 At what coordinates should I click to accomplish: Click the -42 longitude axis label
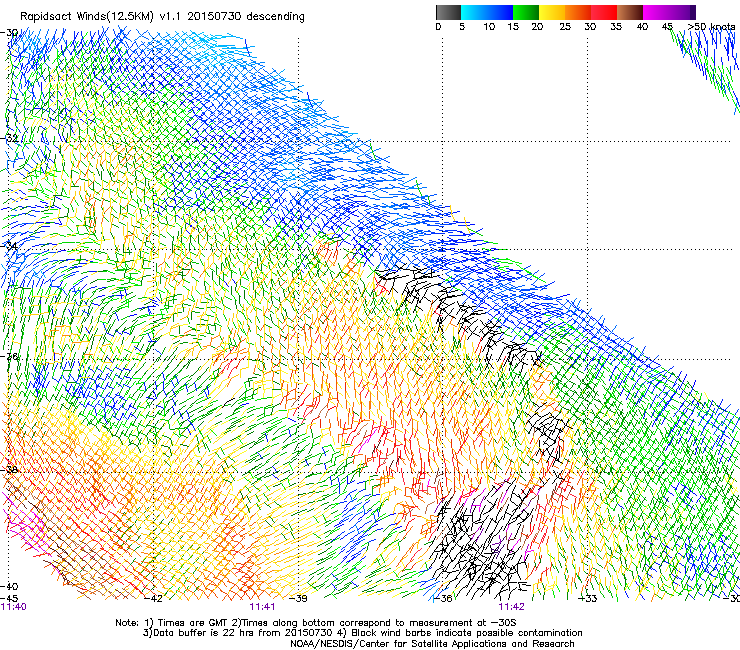(153, 599)
